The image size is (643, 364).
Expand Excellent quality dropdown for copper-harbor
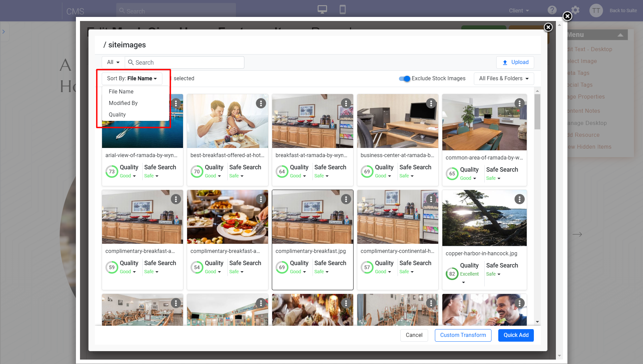469,277
